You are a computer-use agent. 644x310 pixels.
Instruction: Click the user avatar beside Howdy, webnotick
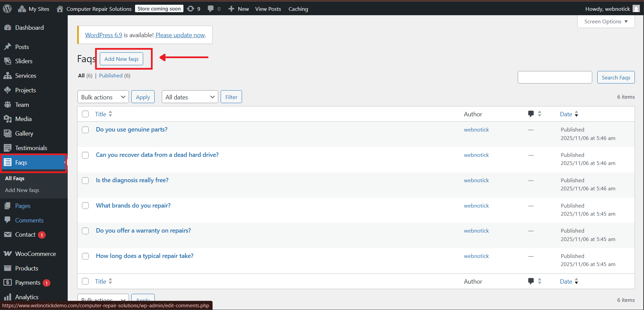click(x=636, y=9)
